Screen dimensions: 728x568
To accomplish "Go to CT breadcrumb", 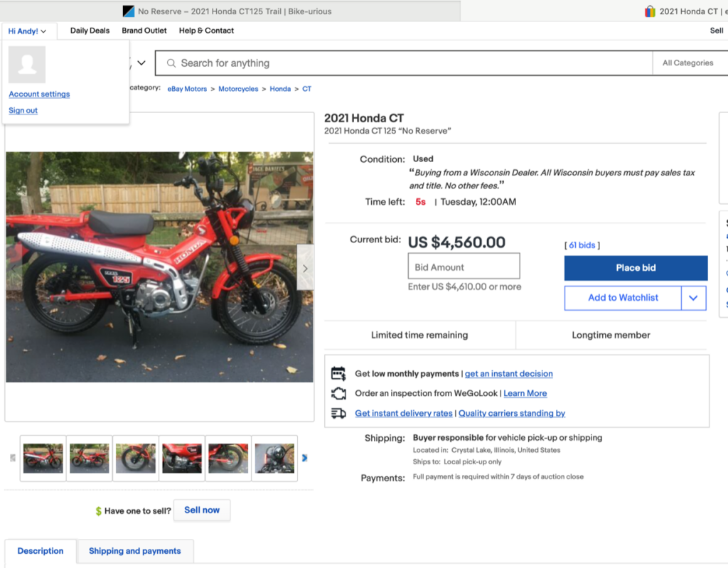I will click(307, 89).
